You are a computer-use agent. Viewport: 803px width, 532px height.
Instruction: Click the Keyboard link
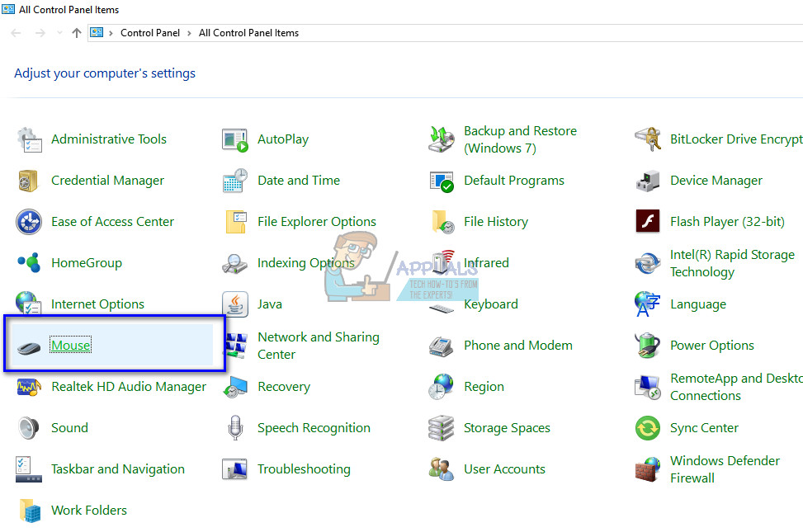click(490, 304)
